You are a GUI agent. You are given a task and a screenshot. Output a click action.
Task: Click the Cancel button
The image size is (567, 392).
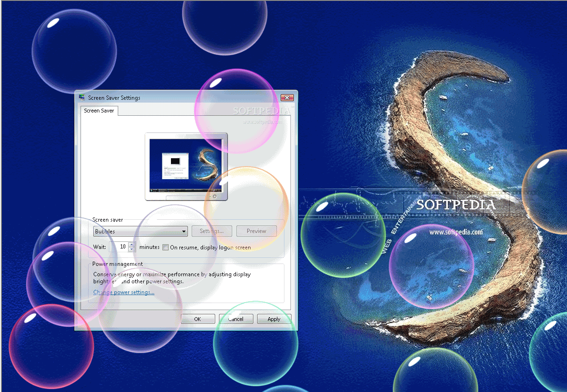pos(235,319)
